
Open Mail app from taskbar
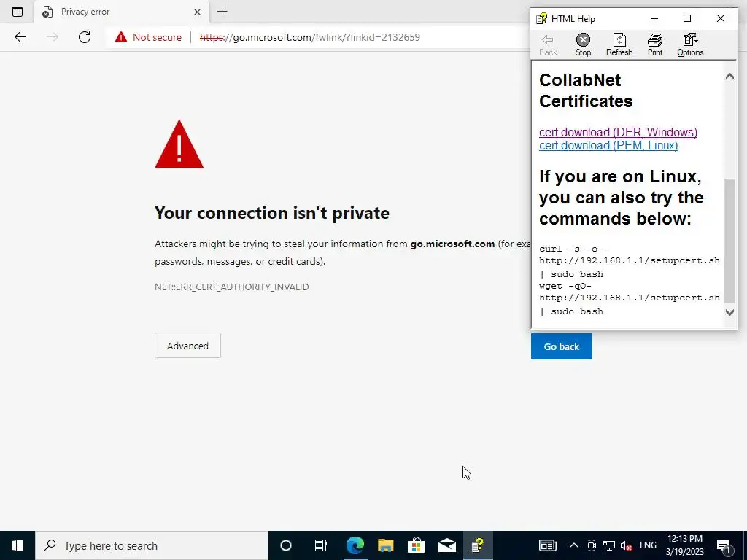(x=447, y=545)
